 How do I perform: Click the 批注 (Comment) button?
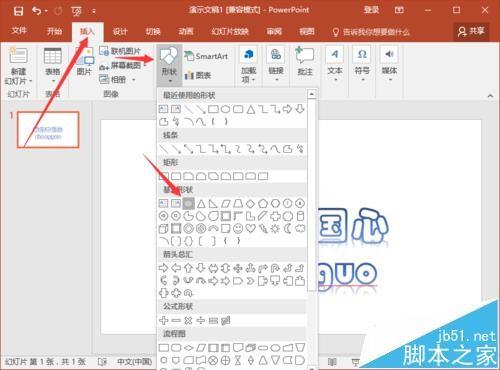[x=305, y=61]
